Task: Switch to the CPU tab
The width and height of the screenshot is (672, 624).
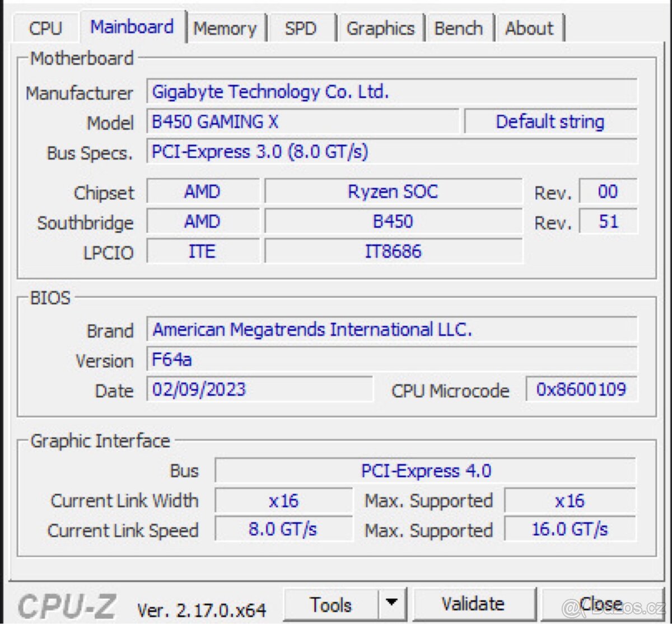Action: pos(46,28)
